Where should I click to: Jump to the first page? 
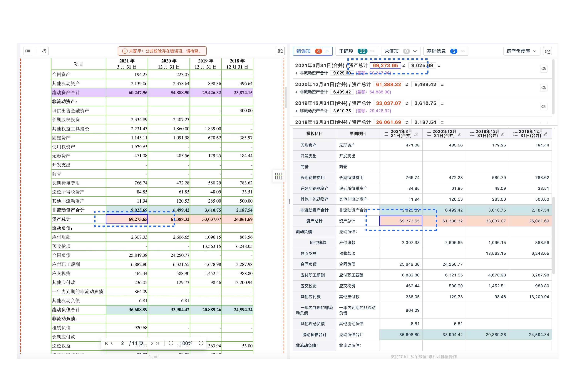106,343
